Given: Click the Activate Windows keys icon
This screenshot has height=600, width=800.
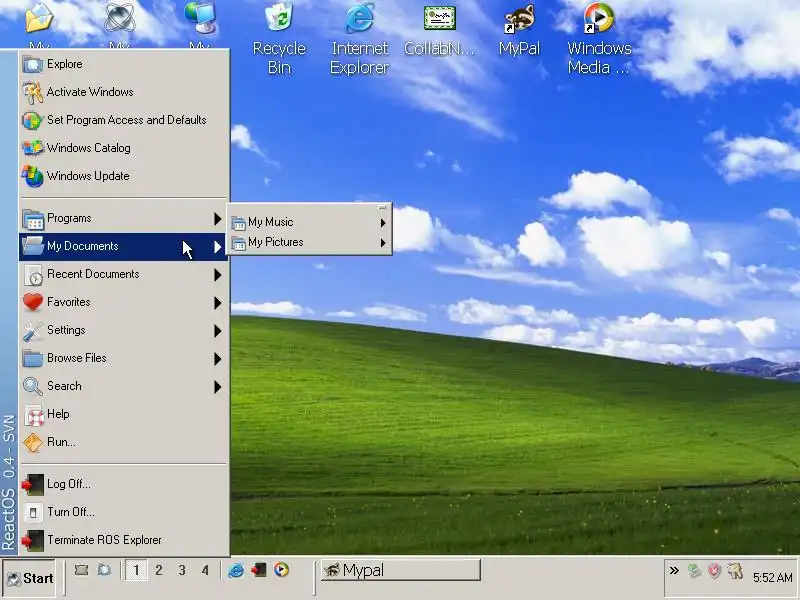Looking at the screenshot, I should tap(33, 92).
